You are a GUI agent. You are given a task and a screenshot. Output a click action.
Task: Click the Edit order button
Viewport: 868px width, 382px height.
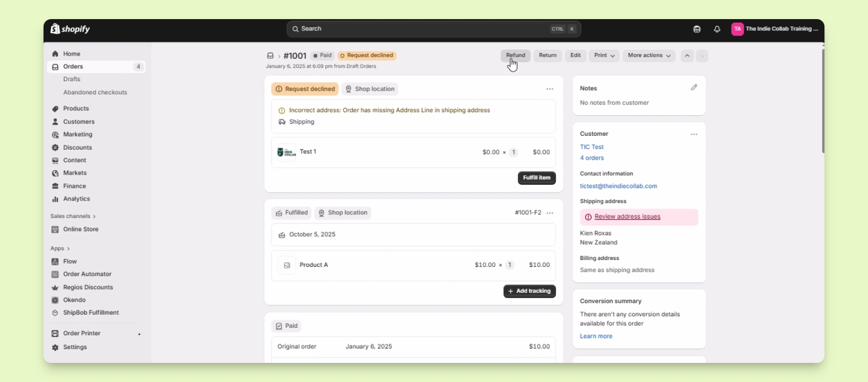[x=576, y=56]
